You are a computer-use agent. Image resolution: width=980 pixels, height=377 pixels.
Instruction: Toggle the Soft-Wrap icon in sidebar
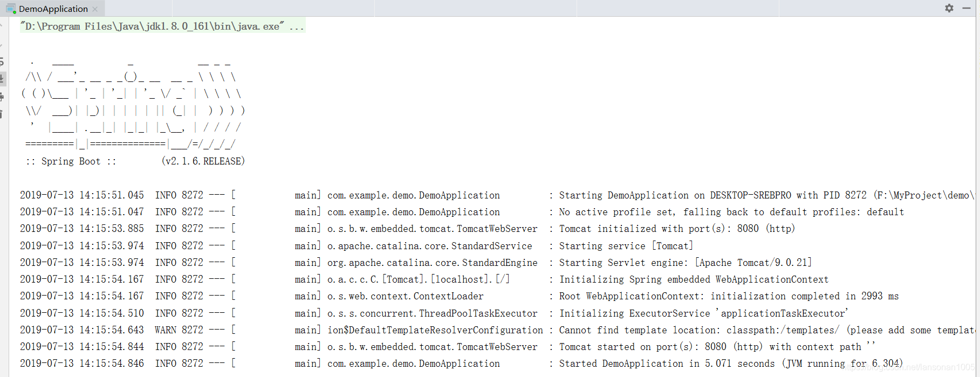tap(2, 61)
